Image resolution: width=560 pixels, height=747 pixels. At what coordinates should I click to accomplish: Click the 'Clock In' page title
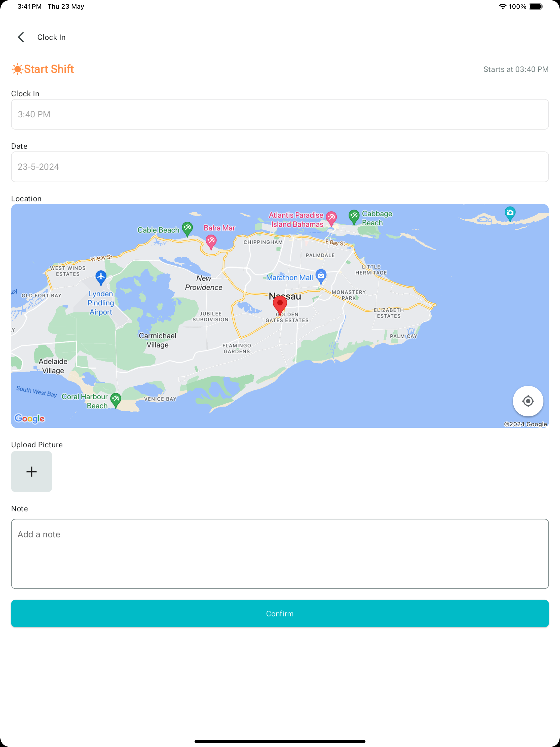(51, 37)
